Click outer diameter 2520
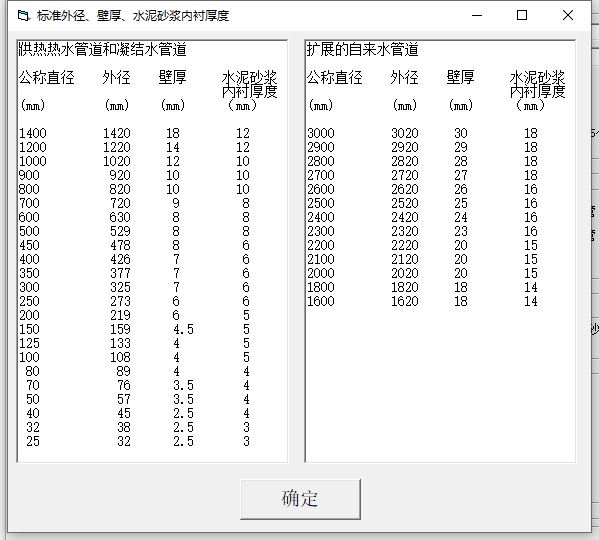 tap(405, 203)
